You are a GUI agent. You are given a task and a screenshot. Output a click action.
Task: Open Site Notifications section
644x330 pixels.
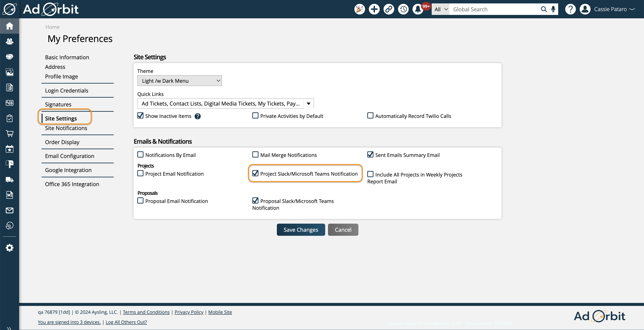(x=66, y=128)
